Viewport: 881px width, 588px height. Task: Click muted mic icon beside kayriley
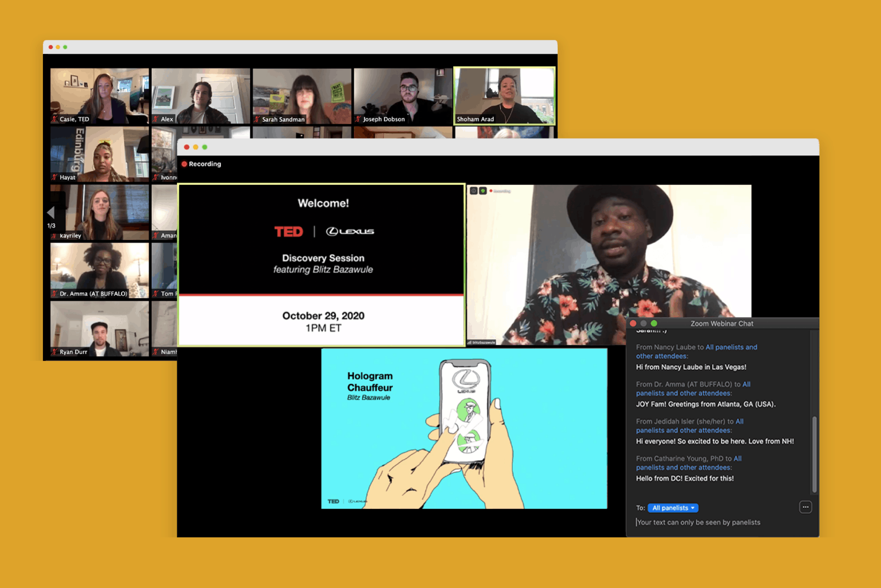[54, 236]
